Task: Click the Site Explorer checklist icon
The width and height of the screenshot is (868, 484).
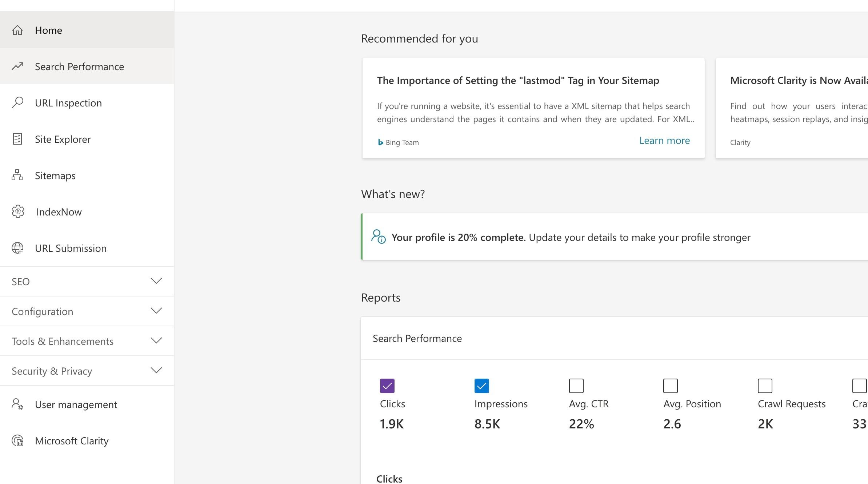Action: coord(17,139)
